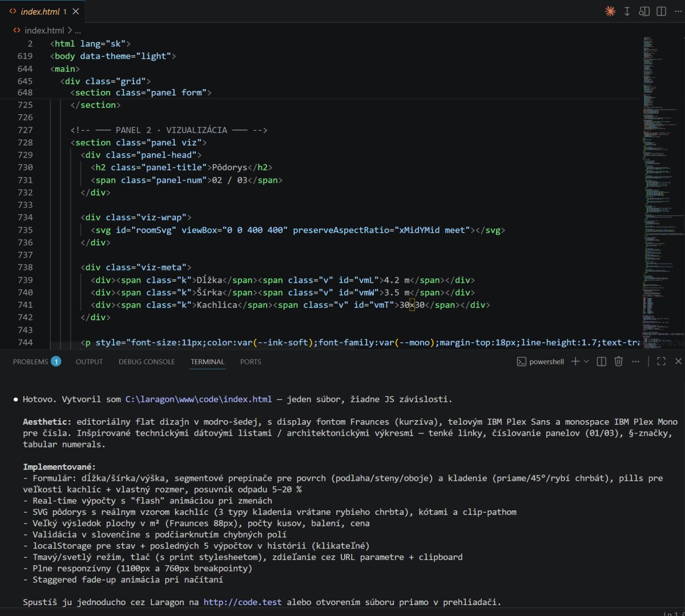Expand the breadcrumb chevron after index.html
This screenshot has width=685, height=616.
pyautogui.click(x=70, y=30)
